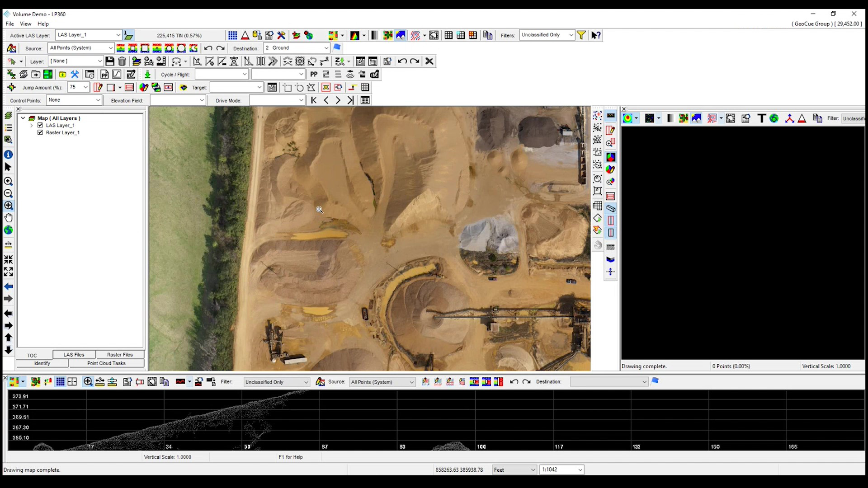
Task: Click the globe icon in the 3D viewer toolbar
Action: tap(774, 118)
